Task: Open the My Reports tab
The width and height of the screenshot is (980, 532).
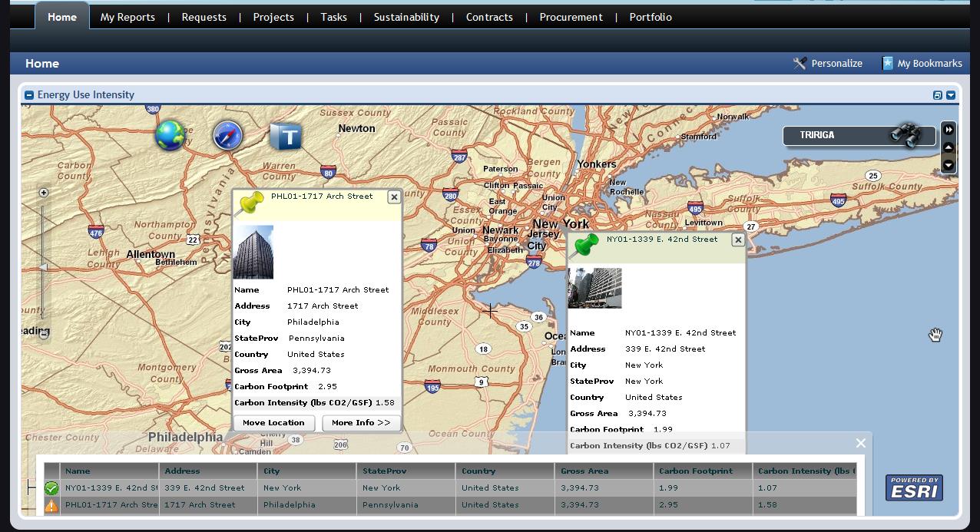Action: (x=127, y=17)
